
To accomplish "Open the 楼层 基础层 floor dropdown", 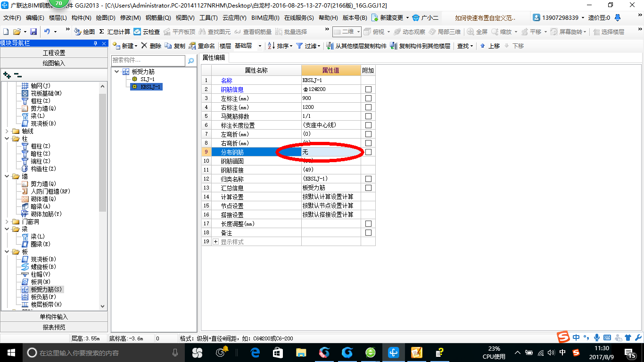I will point(260,46).
